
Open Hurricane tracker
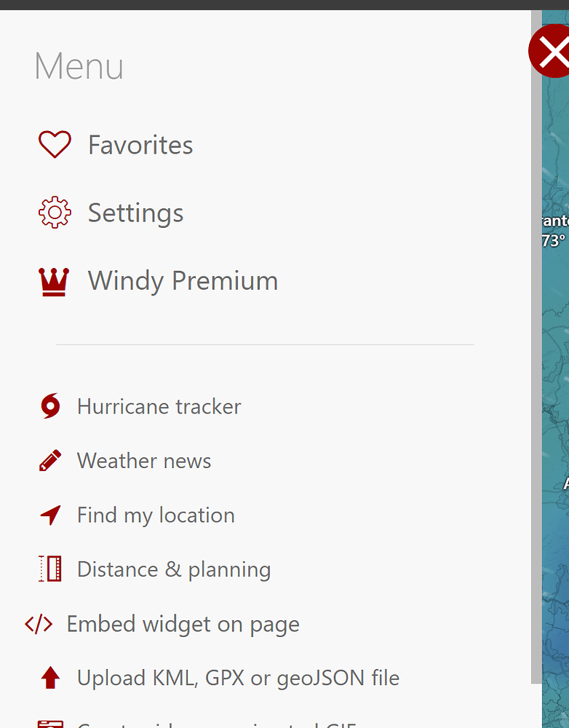159,406
